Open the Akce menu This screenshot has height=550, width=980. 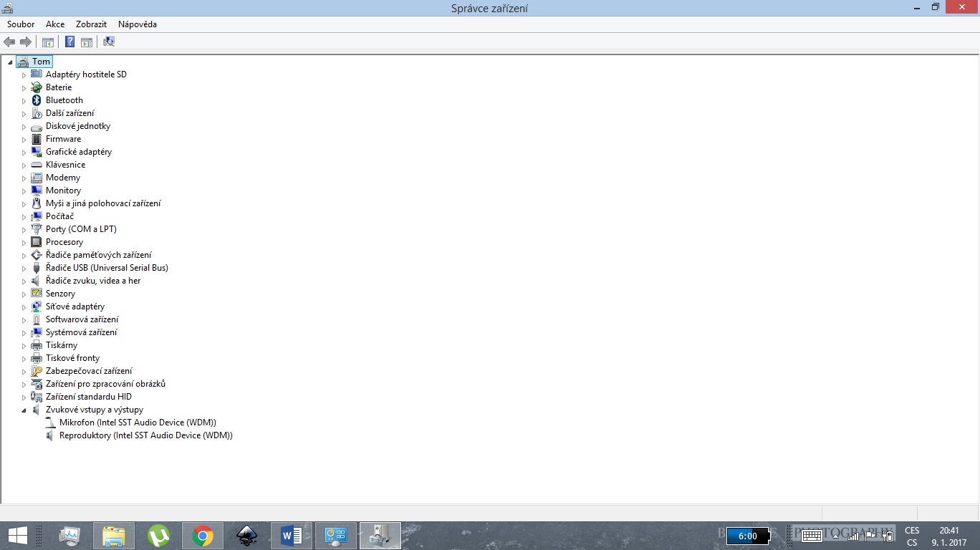point(55,24)
